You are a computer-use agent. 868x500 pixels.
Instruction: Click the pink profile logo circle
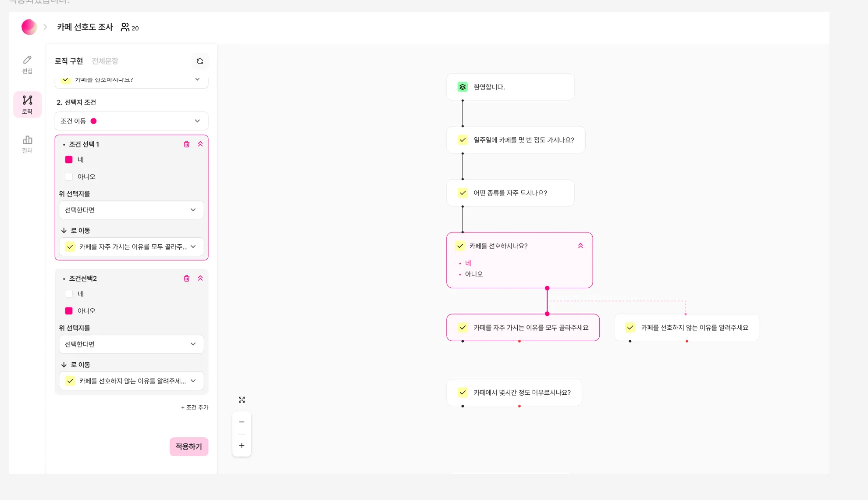tap(29, 27)
